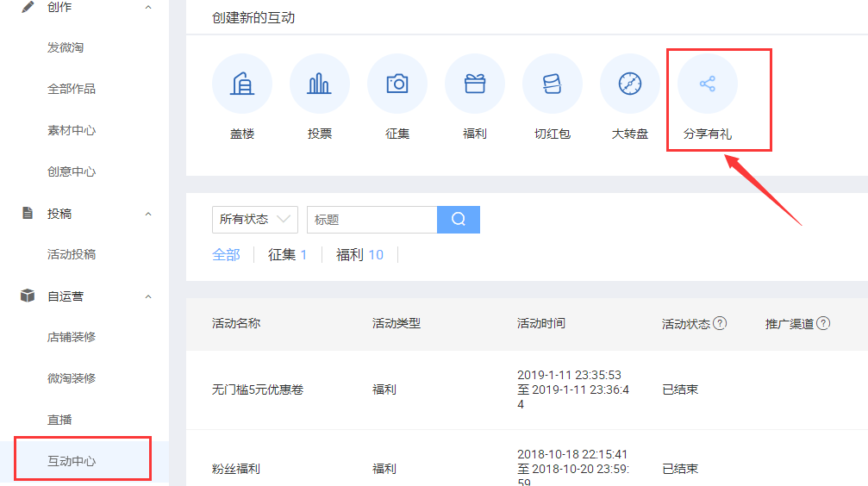Viewport: 868px width, 486px height.
Task: Click the 粉丝福利 activity name
Action: [x=236, y=469]
